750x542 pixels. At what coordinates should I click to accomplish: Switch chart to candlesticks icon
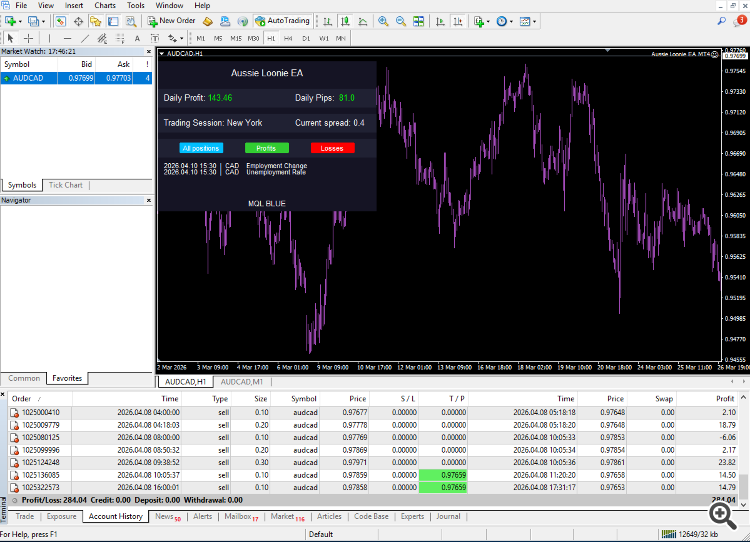pos(345,21)
